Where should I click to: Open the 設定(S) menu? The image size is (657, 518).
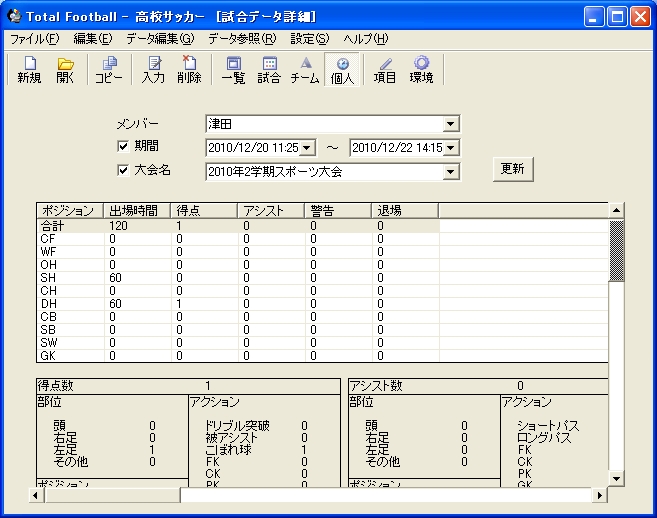310,39
